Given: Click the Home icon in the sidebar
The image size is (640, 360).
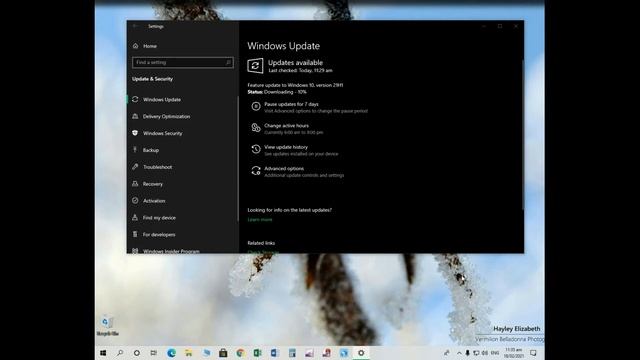Looking at the screenshot, I should 136,46.
